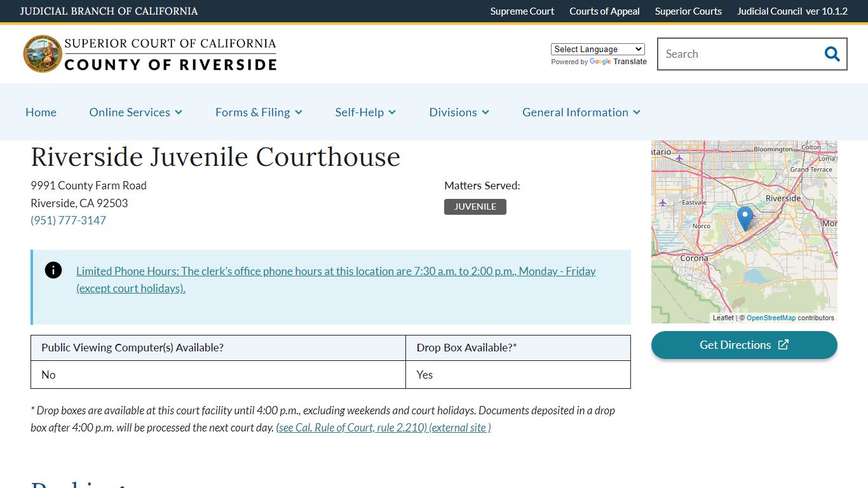The width and height of the screenshot is (868, 488).
Task: Click the Leaflet attribution link
Action: pyautogui.click(x=722, y=318)
